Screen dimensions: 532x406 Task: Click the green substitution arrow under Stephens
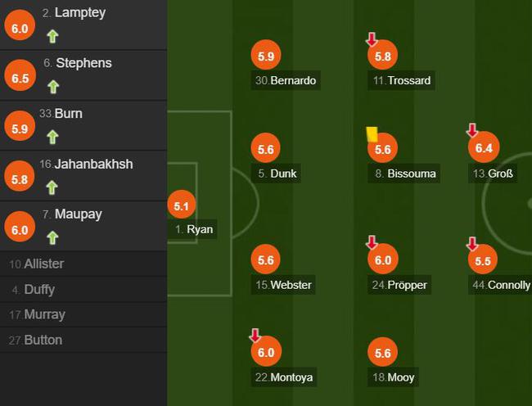click(x=53, y=87)
